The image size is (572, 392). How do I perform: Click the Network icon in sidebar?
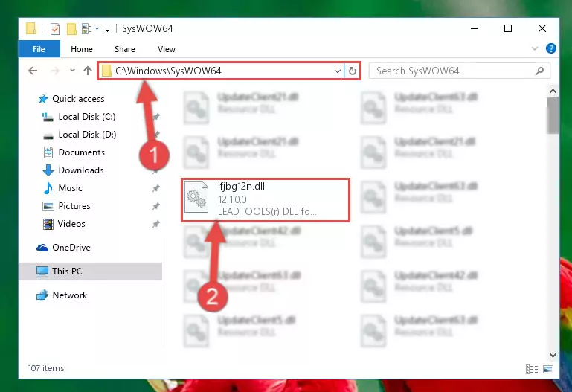tap(42, 295)
